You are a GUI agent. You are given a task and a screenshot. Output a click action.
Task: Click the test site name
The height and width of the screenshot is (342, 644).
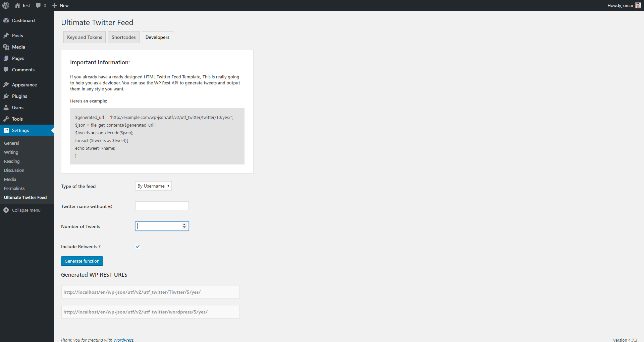coord(26,6)
